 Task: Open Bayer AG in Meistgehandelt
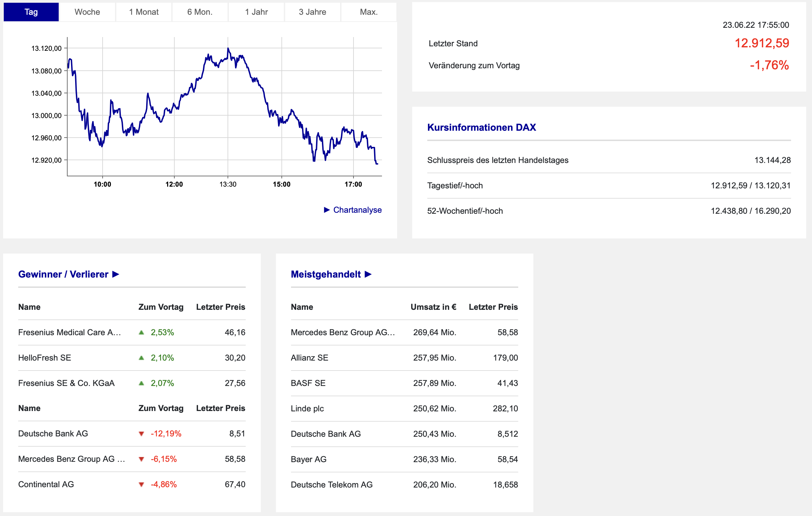(309, 459)
